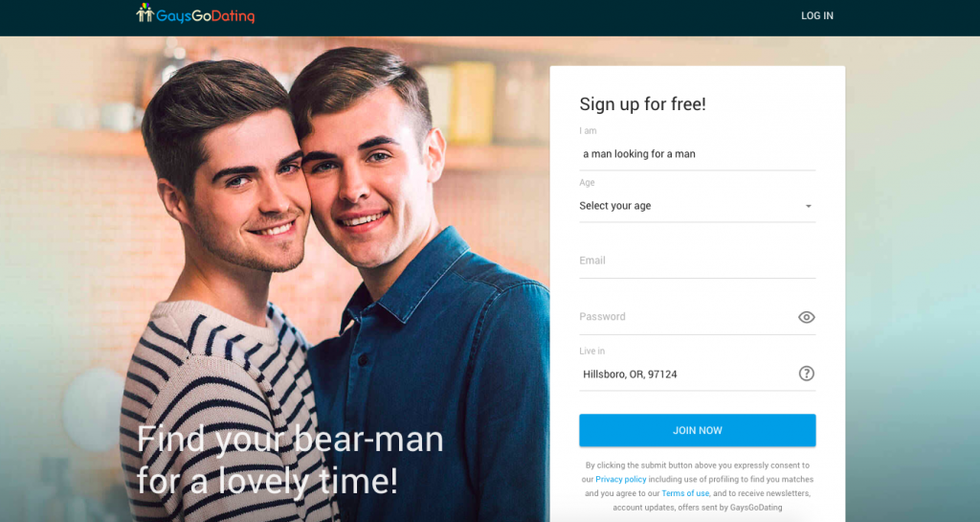The width and height of the screenshot is (980, 522).
Task: Click the JOIN NOW button
Action: tap(697, 430)
